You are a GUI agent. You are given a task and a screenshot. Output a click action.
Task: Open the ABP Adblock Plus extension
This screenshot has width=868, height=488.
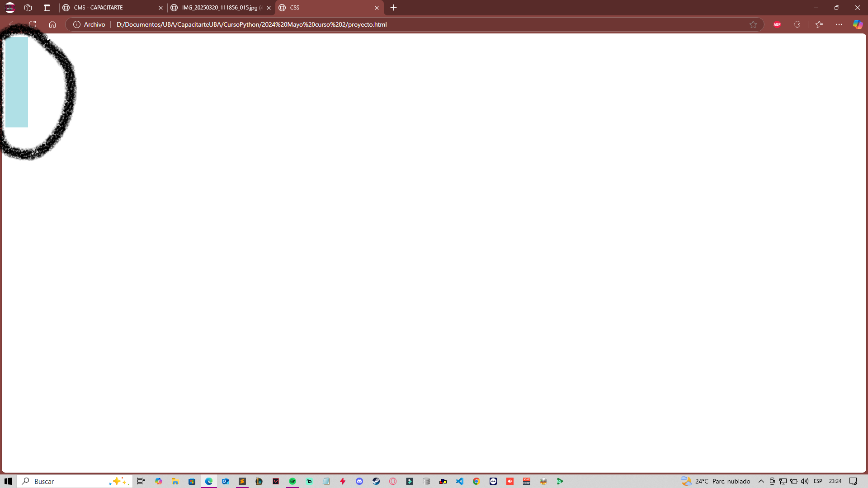[x=777, y=24]
